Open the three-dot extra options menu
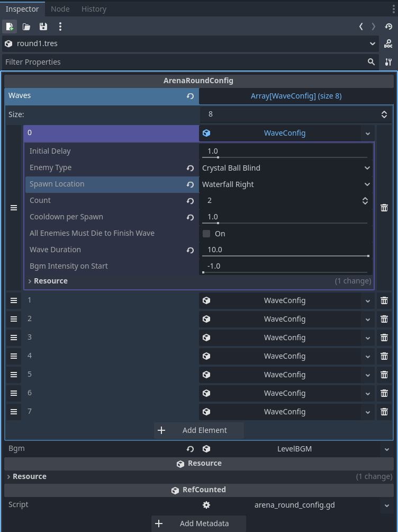Image resolution: width=398 pixels, height=532 pixels. click(x=60, y=26)
